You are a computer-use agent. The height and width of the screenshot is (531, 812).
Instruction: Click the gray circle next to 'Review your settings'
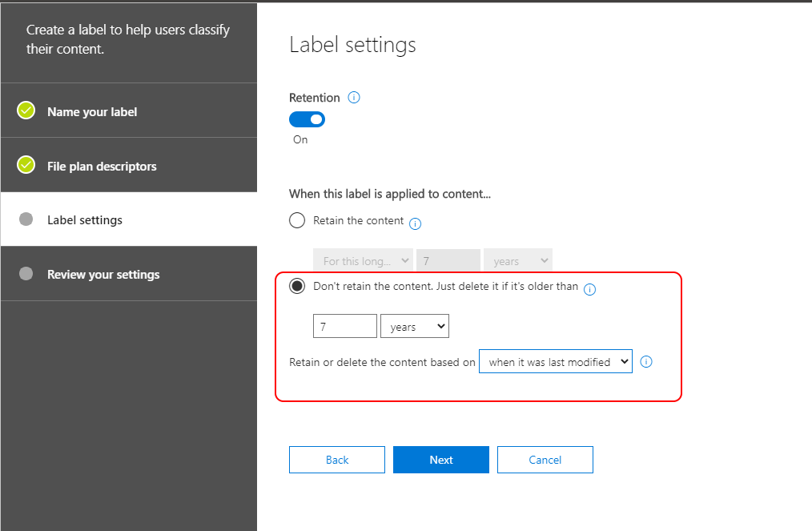(x=26, y=273)
